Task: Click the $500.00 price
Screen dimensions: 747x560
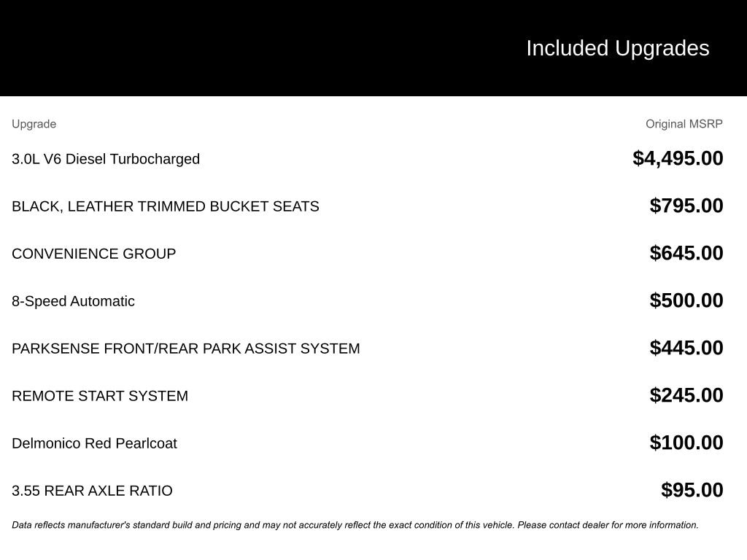Action: [686, 300]
